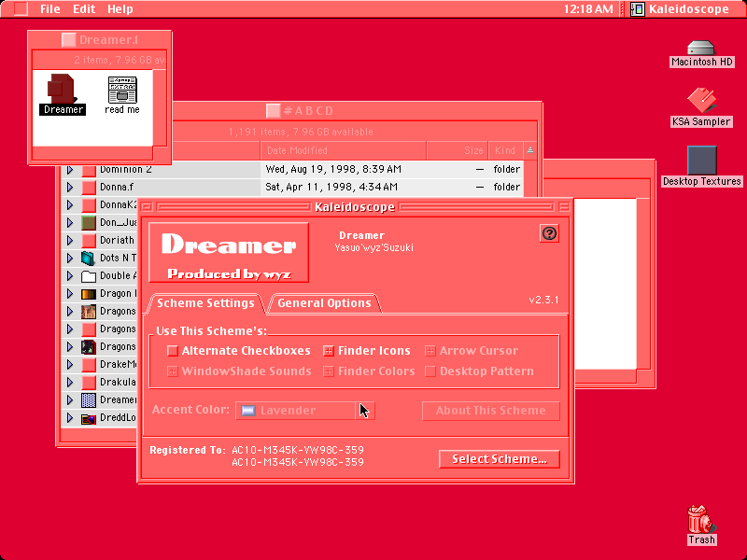
Task: Select the Desktop Textures folder icon
Action: coord(702,161)
